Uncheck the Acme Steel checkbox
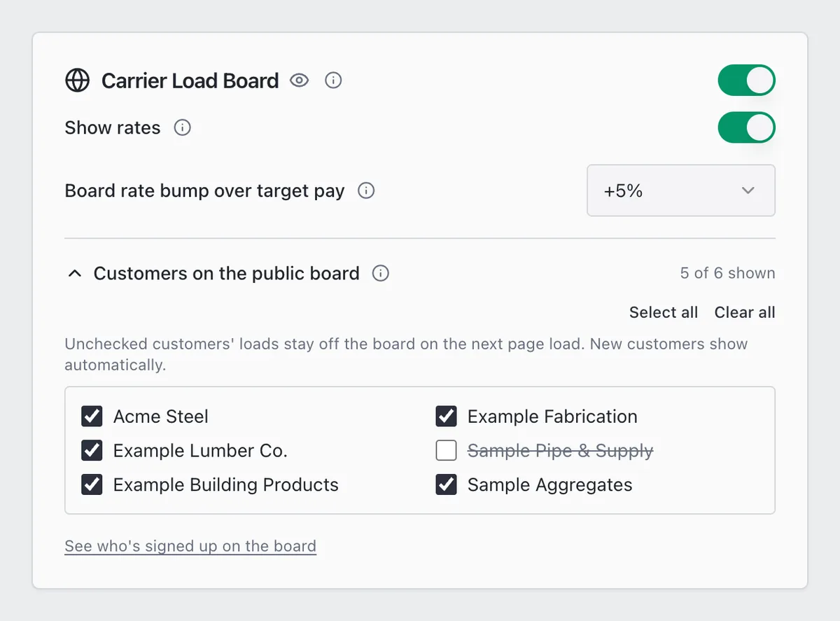This screenshot has width=840, height=621. pyautogui.click(x=92, y=417)
